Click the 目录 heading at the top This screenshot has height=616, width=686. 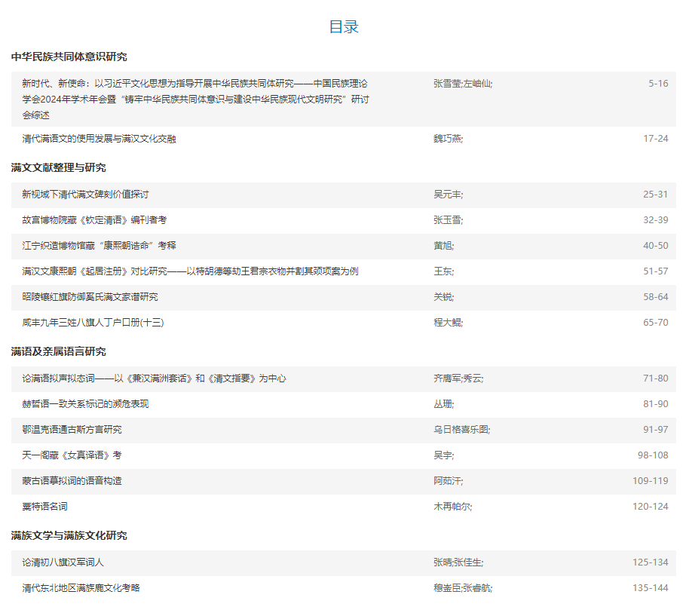pos(343,27)
